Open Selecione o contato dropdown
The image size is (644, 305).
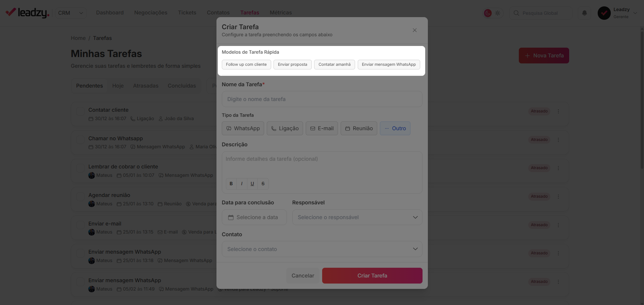point(322,249)
